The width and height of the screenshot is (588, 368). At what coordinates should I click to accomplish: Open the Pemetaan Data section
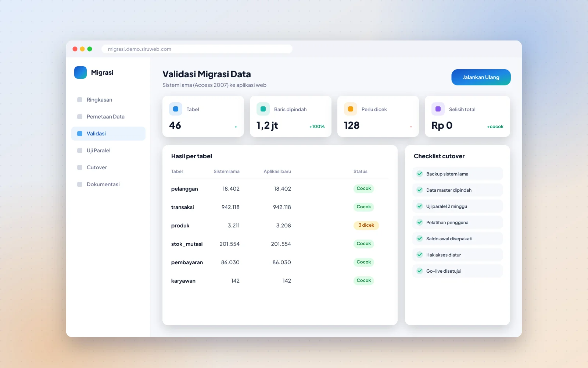pyautogui.click(x=108, y=117)
